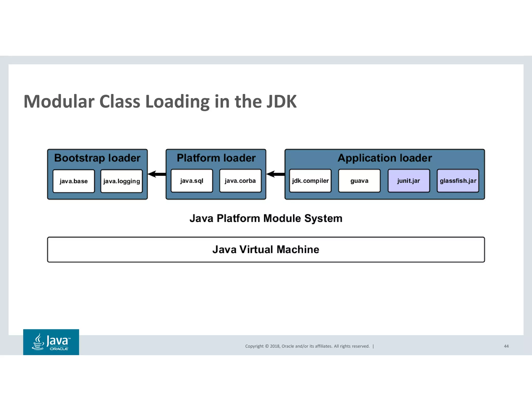Click the Java Platform Module System label
532x411 pixels.
(x=266, y=218)
